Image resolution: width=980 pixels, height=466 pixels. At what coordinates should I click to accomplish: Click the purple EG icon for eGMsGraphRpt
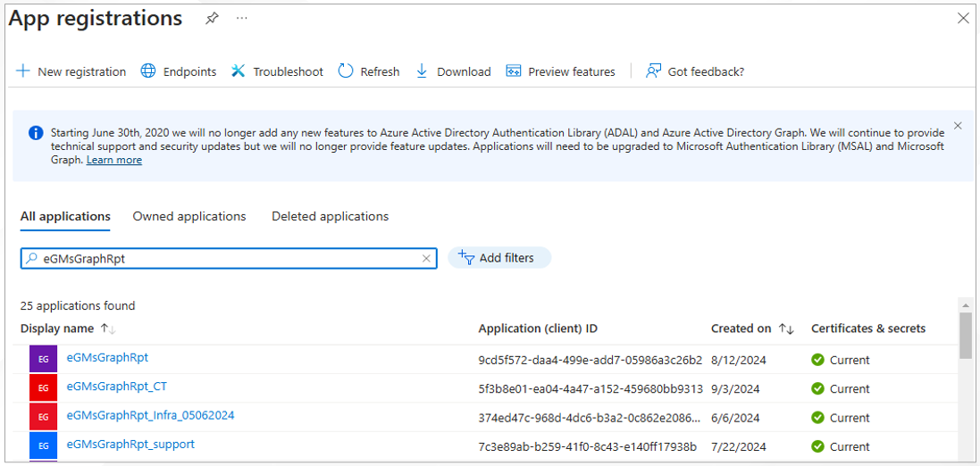43,359
